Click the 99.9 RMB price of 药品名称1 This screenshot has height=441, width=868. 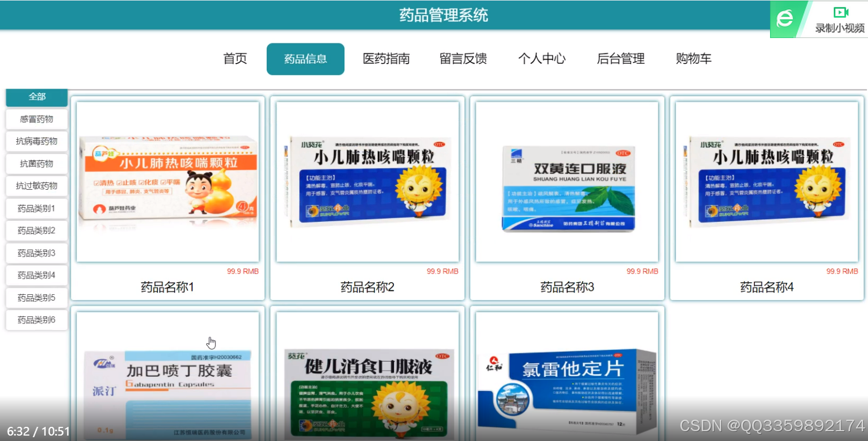243,271
